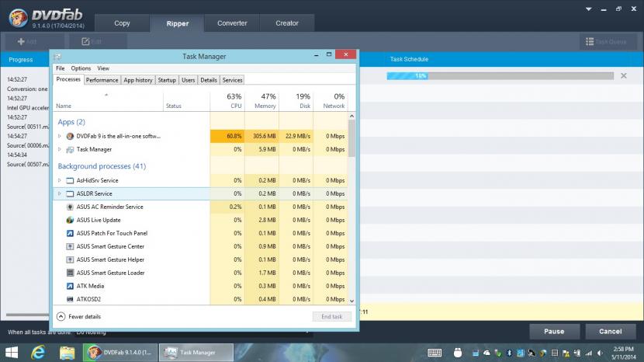Open the DVDFab Converter tab

(x=232, y=23)
